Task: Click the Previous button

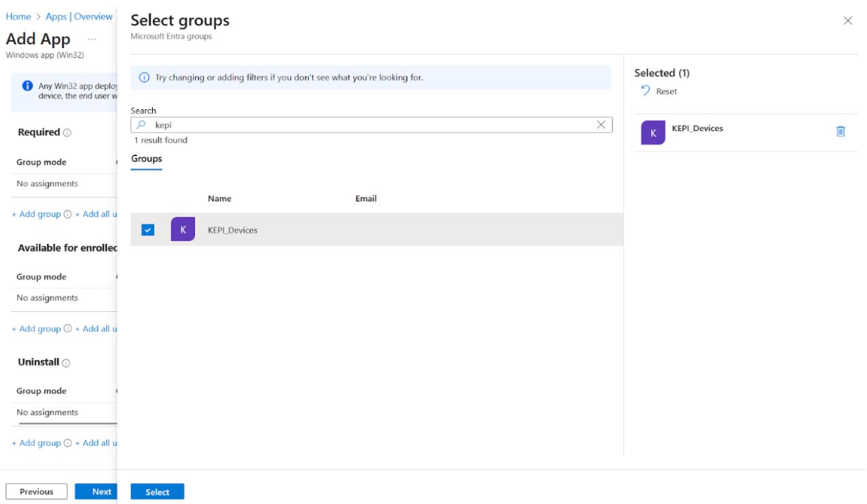Action: 36,492
